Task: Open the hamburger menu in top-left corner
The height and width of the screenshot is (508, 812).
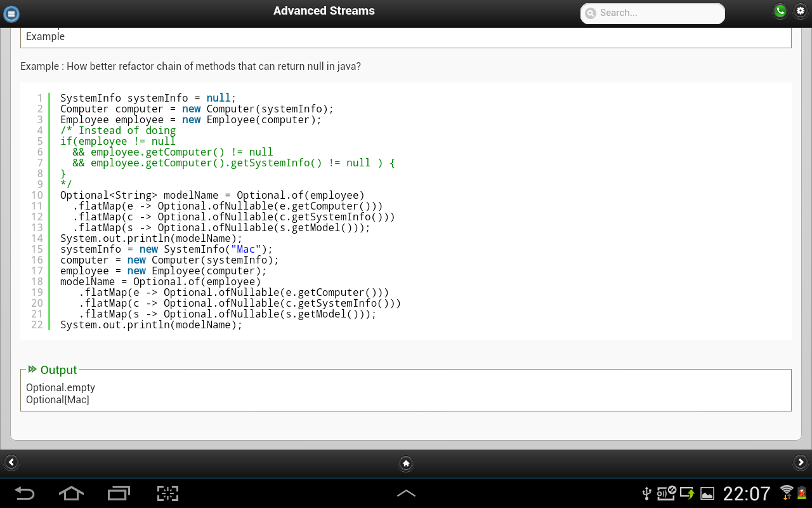Action: [11, 13]
